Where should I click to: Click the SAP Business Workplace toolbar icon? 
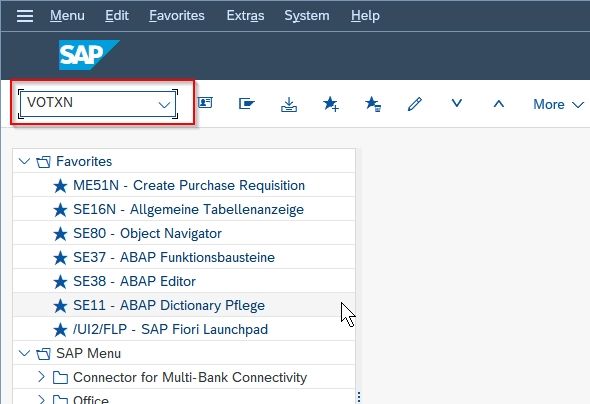click(205, 103)
